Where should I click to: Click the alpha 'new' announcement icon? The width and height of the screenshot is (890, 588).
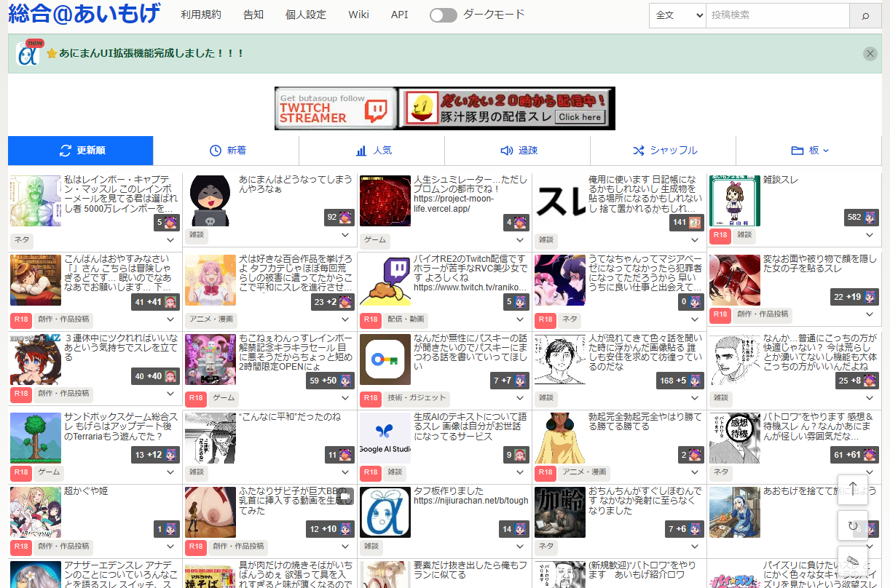[28, 53]
